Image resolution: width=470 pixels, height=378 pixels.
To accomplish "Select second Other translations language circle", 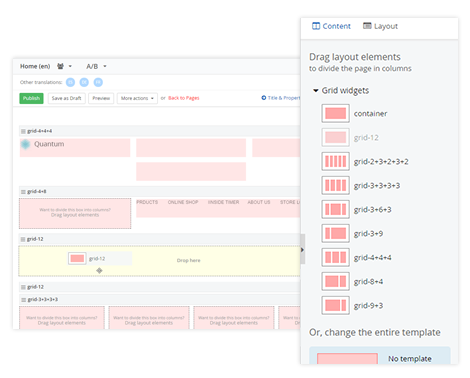I will click(84, 82).
